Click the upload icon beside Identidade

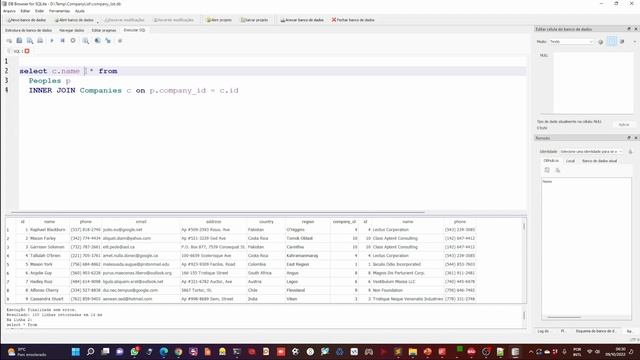[x=630, y=151]
